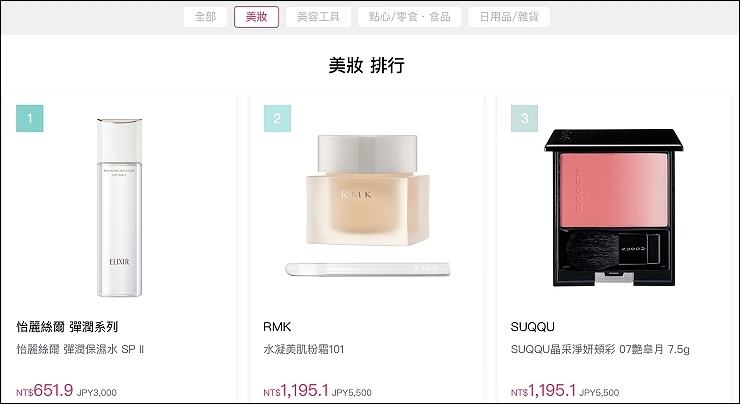The height and width of the screenshot is (404, 740).
Task: Open SUQQU晶采淨妍頰彩 07艷皐月 product link
Action: 600,349
